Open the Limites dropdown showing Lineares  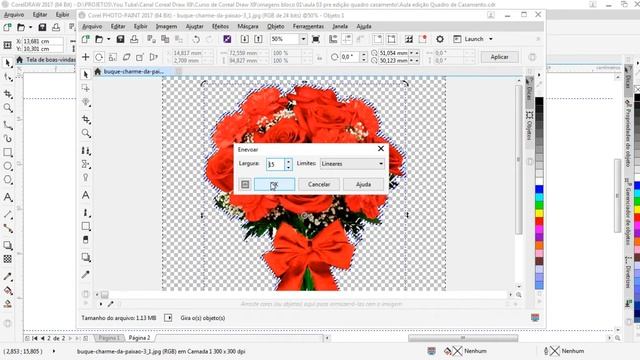coord(352,164)
